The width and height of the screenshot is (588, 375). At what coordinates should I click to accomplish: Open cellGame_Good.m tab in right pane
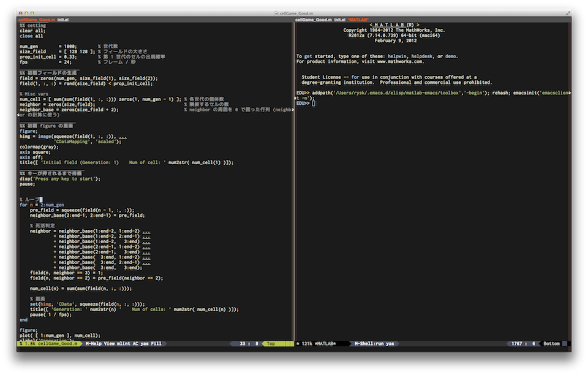313,20
